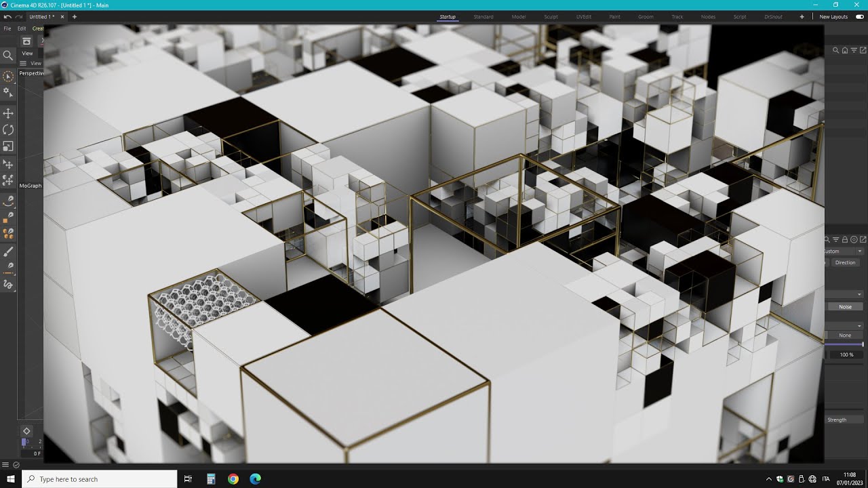
Task: Switch to the Startup layout tab
Action: point(448,17)
